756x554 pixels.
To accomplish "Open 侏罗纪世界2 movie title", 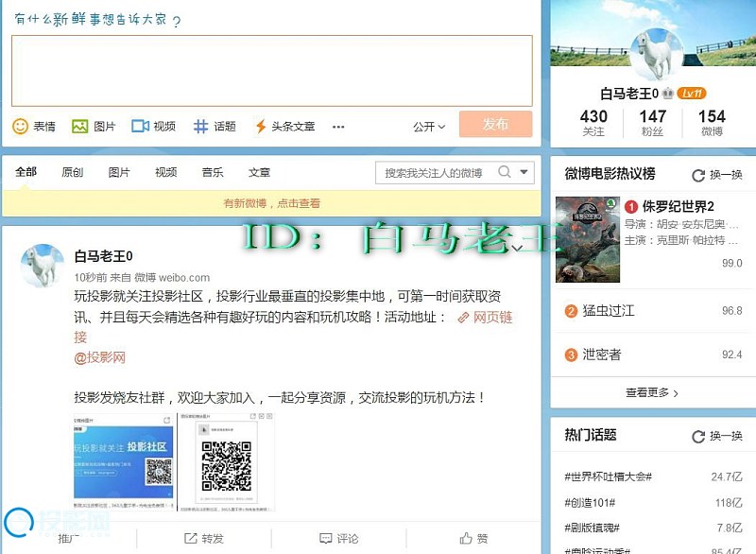I will click(678, 206).
